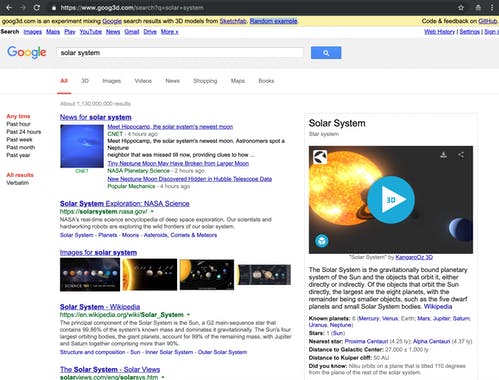Click the browser address bar URL

pyautogui.click(x=132, y=8)
